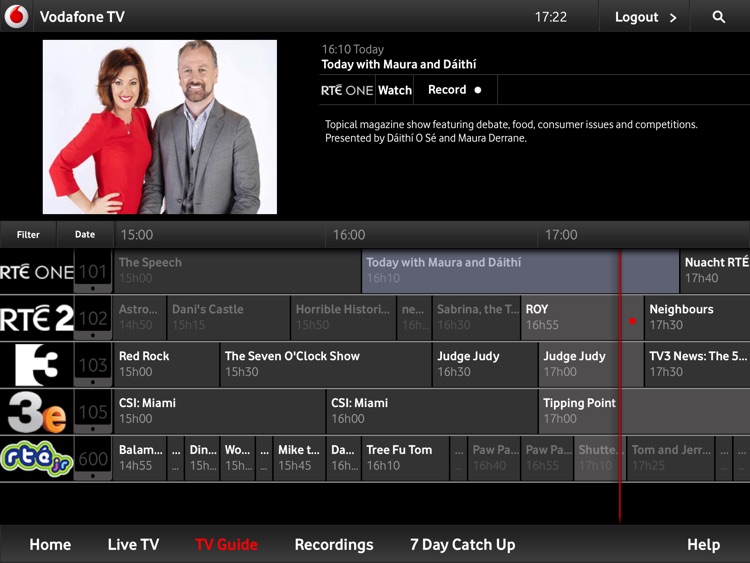
Task: Click the recording red dot on ROY
Action: 632,321
